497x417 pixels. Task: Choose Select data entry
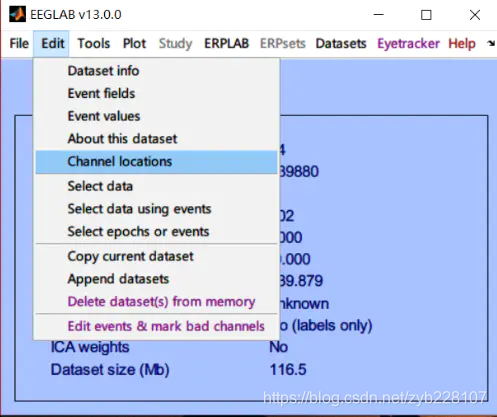156,186
